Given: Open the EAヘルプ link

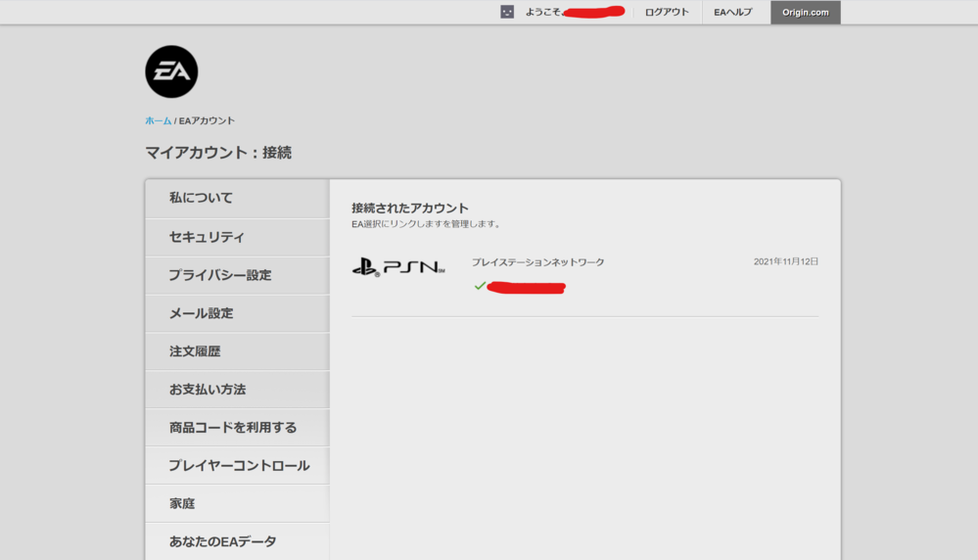Looking at the screenshot, I should (x=733, y=12).
